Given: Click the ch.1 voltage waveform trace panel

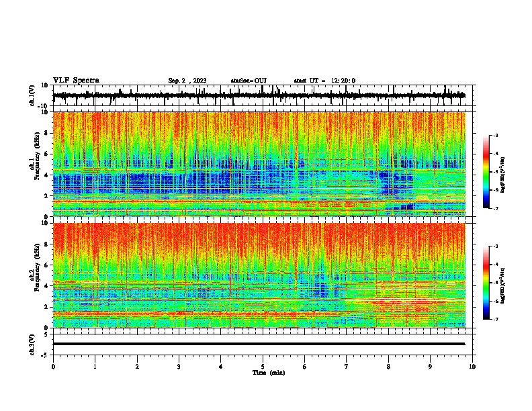Looking at the screenshot, I should coord(263,95).
